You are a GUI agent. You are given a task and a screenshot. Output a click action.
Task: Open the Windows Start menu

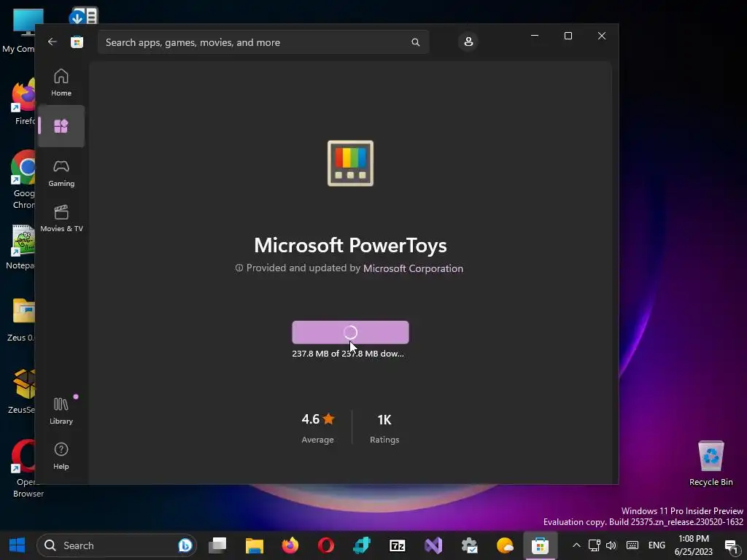pyautogui.click(x=18, y=545)
